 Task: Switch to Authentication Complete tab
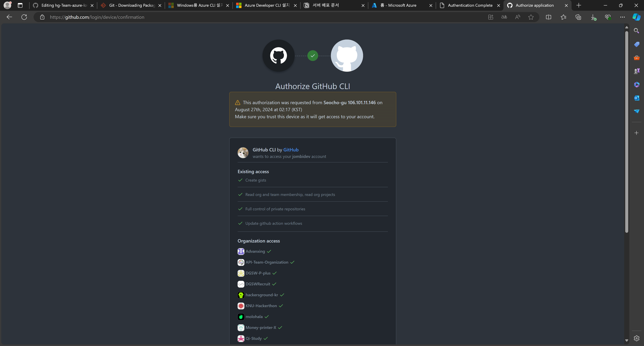[x=470, y=5]
